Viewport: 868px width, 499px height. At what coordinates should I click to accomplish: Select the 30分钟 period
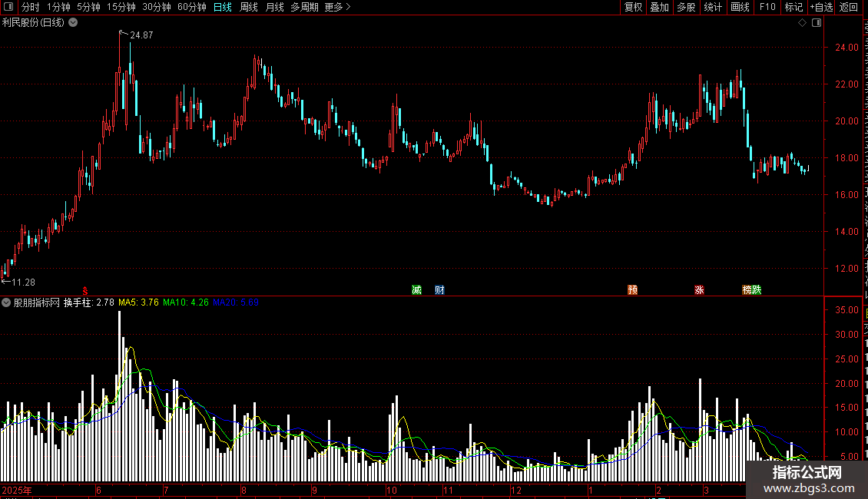coord(156,7)
